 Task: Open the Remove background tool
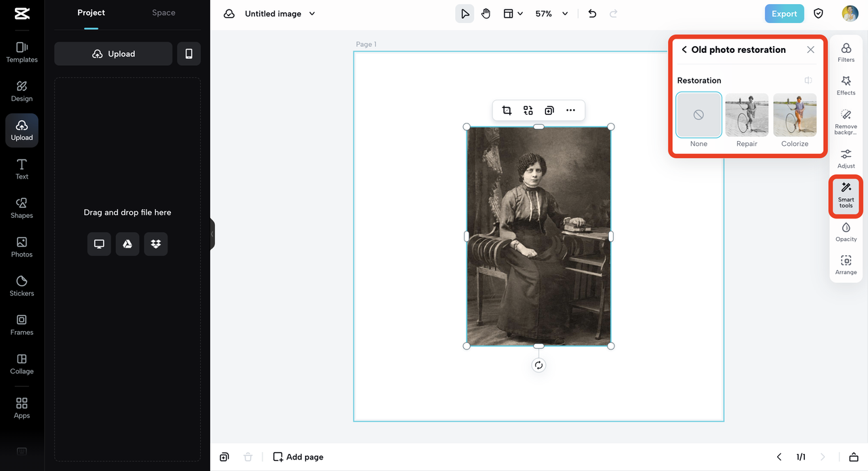click(846, 122)
